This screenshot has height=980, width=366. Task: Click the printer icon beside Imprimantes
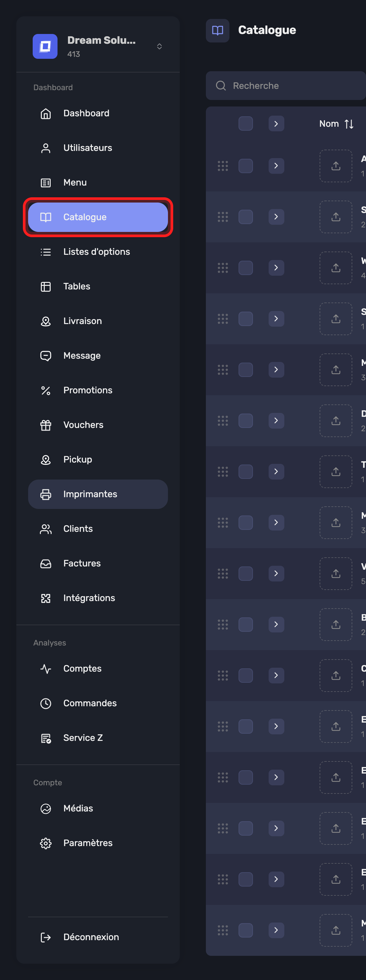point(46,494)
